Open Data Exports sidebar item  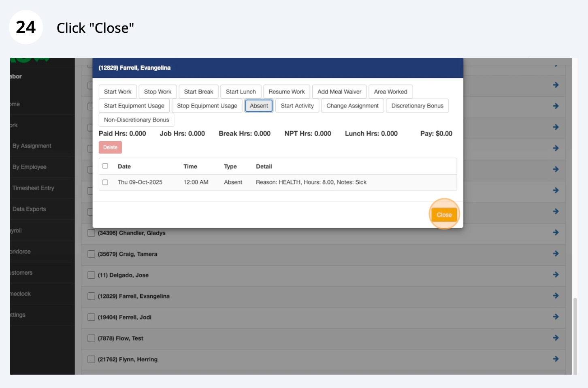pos(29,209)
